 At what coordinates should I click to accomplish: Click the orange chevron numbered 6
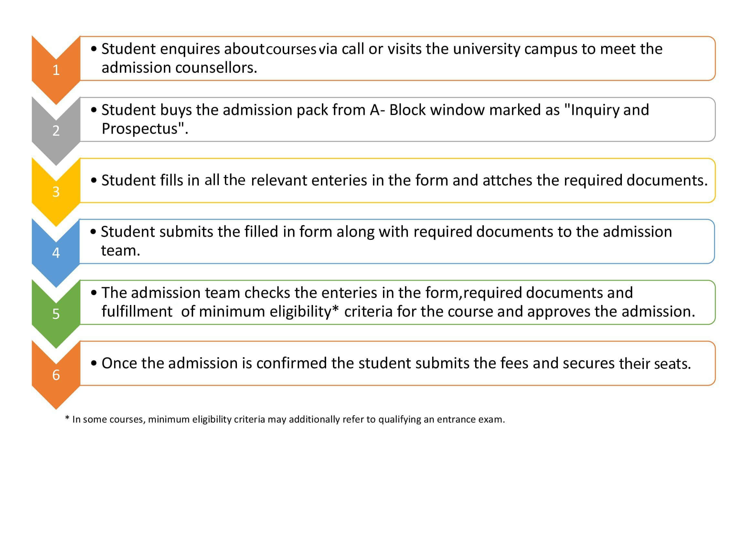[56, 374]
